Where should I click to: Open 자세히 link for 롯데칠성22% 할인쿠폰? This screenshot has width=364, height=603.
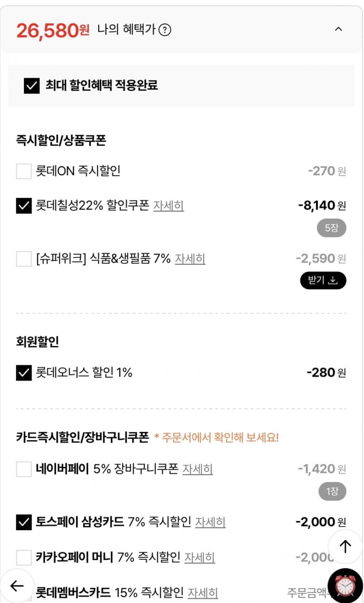point(168,206)
